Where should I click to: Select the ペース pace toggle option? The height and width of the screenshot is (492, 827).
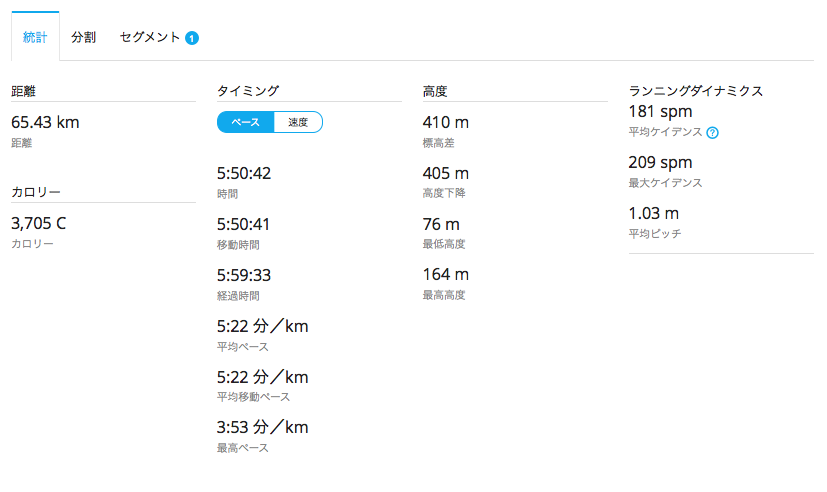coord(245,122)
